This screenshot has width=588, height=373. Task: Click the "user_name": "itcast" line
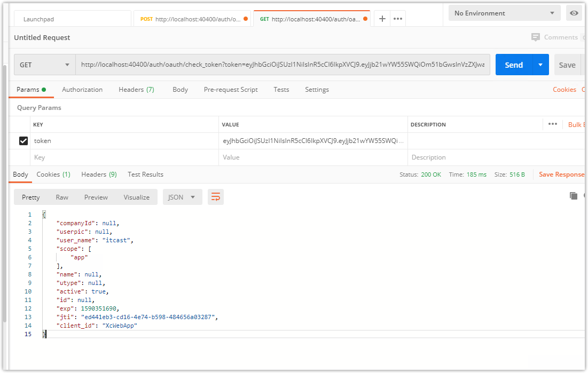click(x=95, y=240)
